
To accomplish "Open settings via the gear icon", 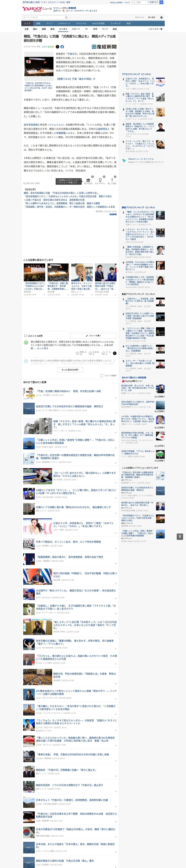I will 161,18.
